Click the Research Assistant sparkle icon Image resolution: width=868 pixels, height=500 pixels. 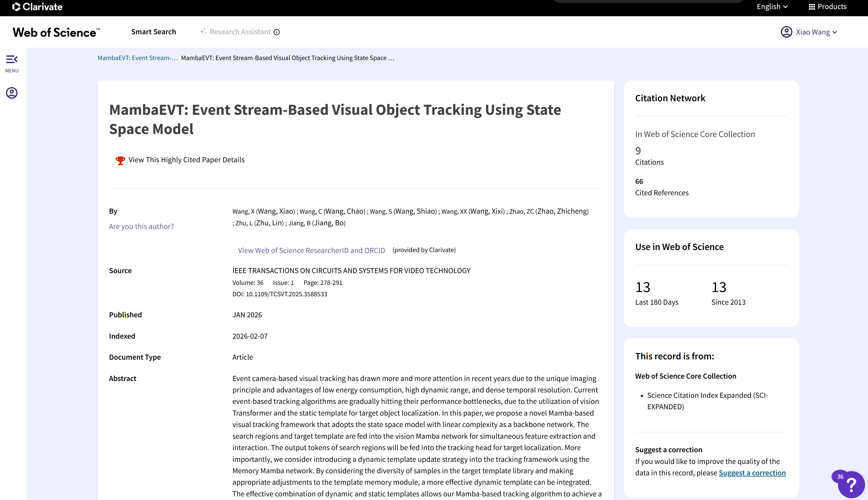[203, 31]
